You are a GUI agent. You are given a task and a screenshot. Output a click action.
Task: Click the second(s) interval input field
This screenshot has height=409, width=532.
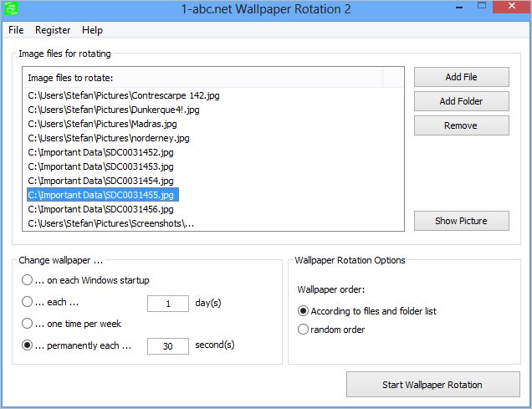click(167, 345)
